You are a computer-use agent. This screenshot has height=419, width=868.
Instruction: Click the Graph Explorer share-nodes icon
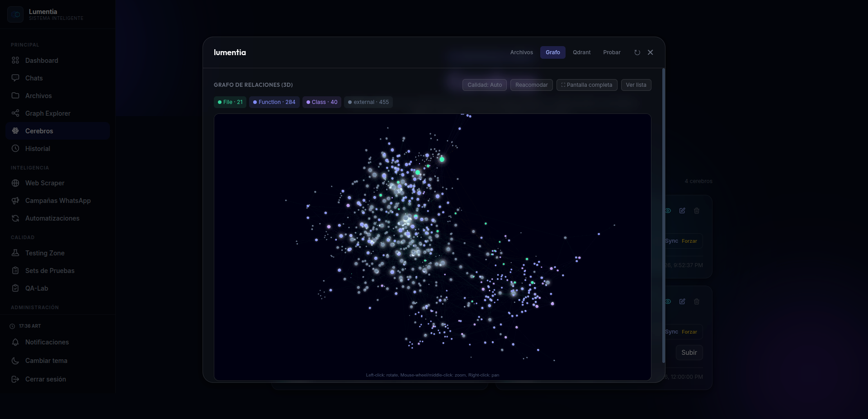pos(15,113)
